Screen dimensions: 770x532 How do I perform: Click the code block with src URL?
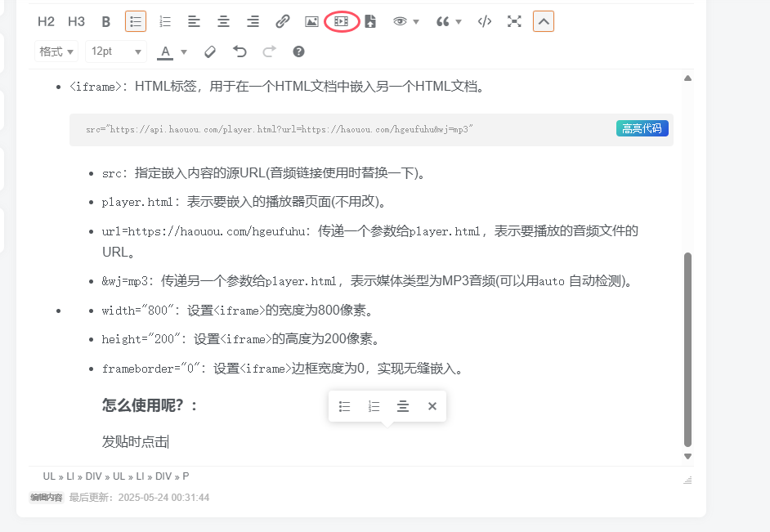[371, 130]
